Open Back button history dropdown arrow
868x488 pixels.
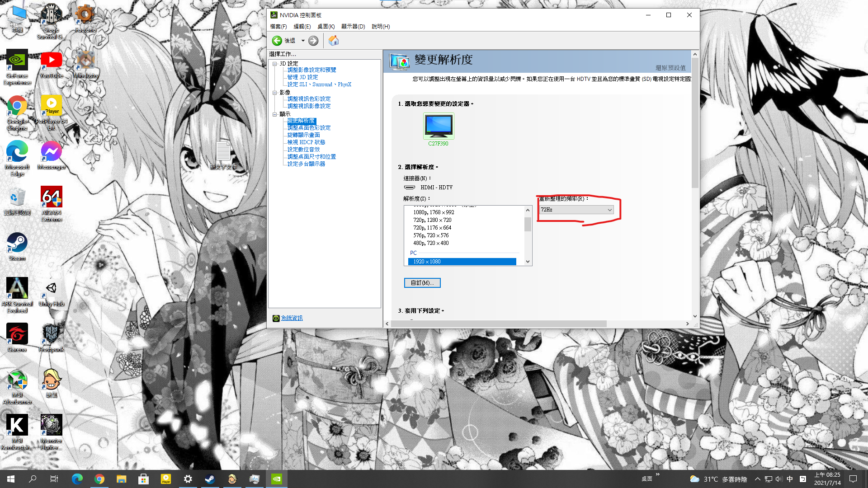[303, 41]
